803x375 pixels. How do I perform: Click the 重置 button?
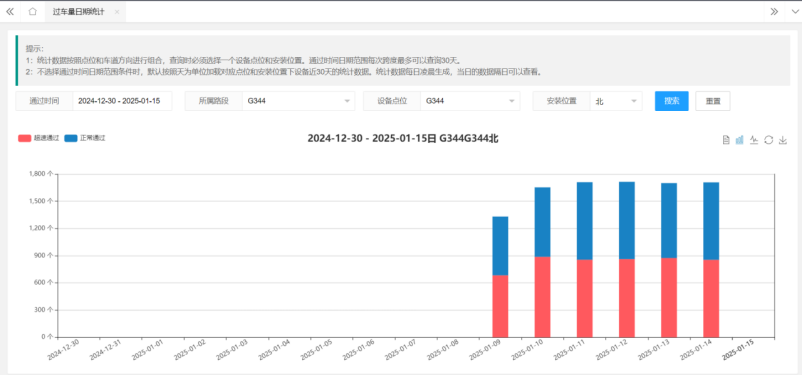pyautogui.click(x=713, y=101)
